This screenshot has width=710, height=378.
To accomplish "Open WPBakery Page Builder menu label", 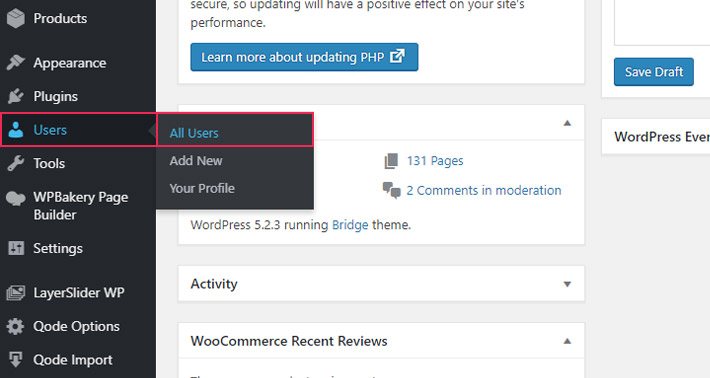I will tap(81, 206).
